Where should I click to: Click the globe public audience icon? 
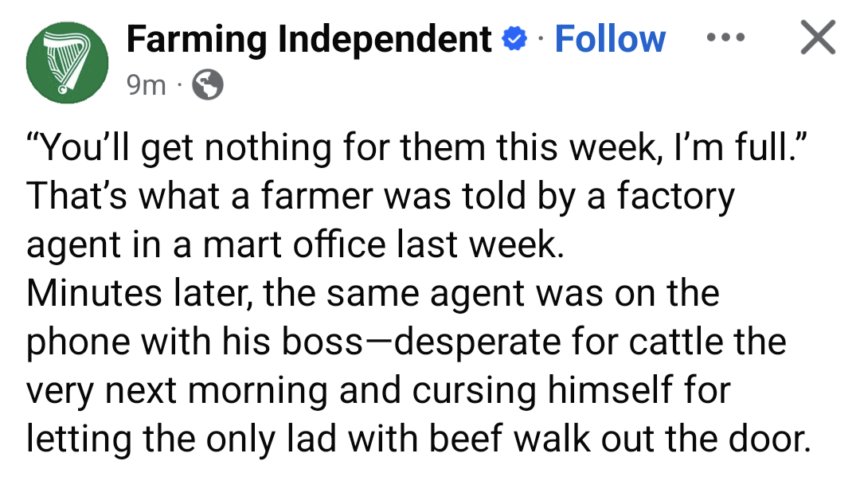(x=209, y=84)
